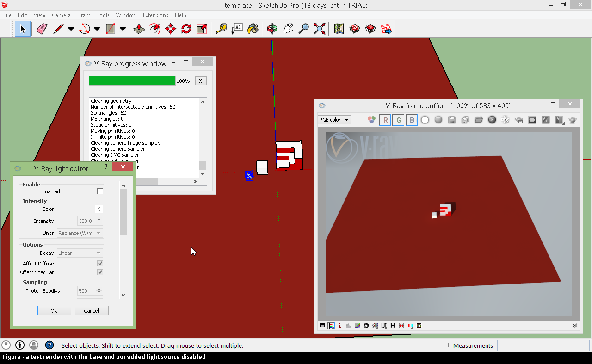592x364 pixels.
Task: Cancel the V-Ray light editor dialog
Action: tap(92, 311)
